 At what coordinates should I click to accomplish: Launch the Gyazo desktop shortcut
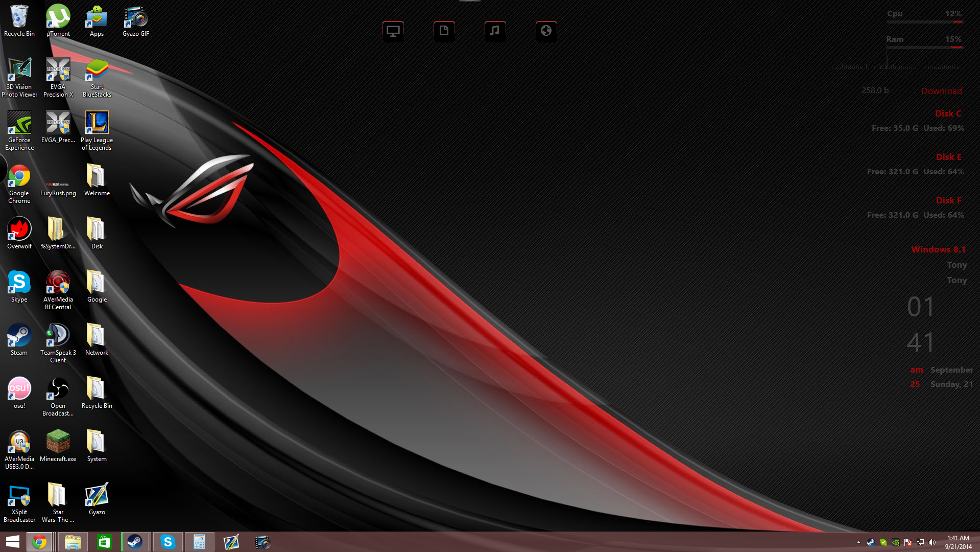97,499
